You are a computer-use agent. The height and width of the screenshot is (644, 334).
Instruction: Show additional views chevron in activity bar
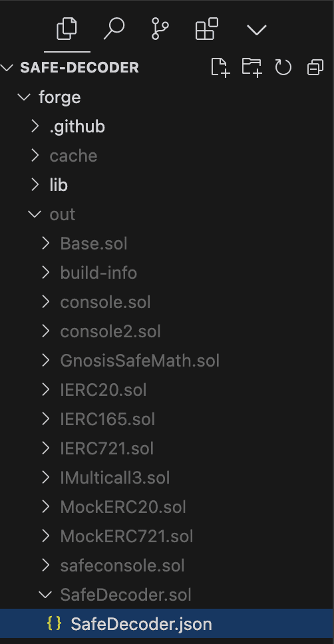[257, 30]
